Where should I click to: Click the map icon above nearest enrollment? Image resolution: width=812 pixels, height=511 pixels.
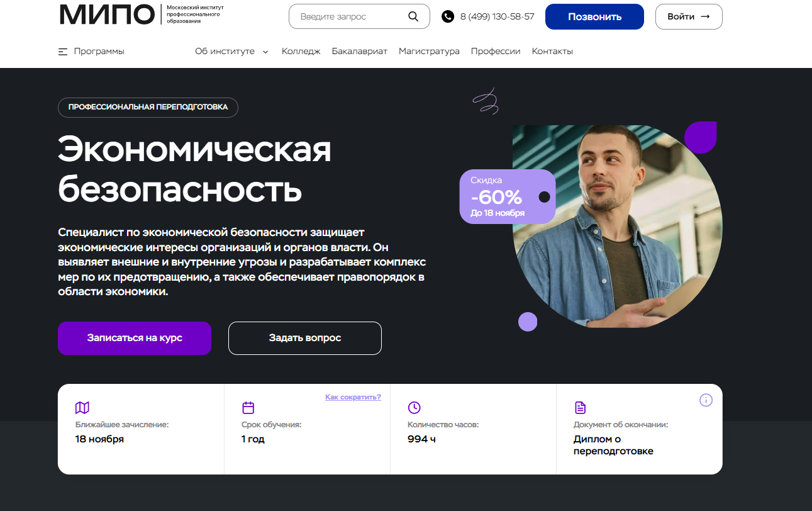82,407
